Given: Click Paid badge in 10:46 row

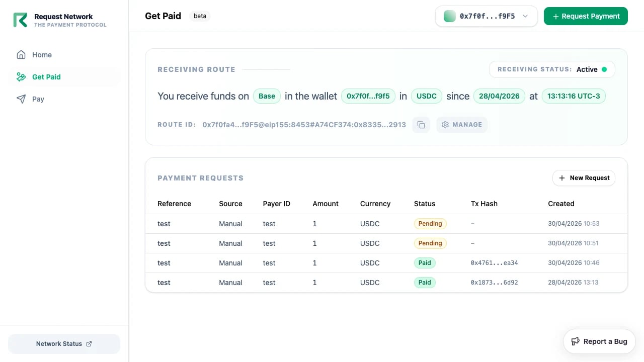Looking at the screenshot, I should (x=425, y=263).
